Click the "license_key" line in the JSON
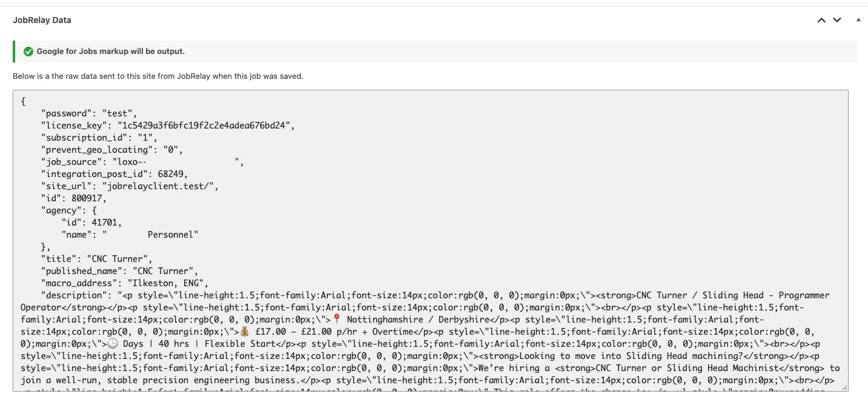The image size is (868, 402). pyautogui.click(x=168, y=126)
